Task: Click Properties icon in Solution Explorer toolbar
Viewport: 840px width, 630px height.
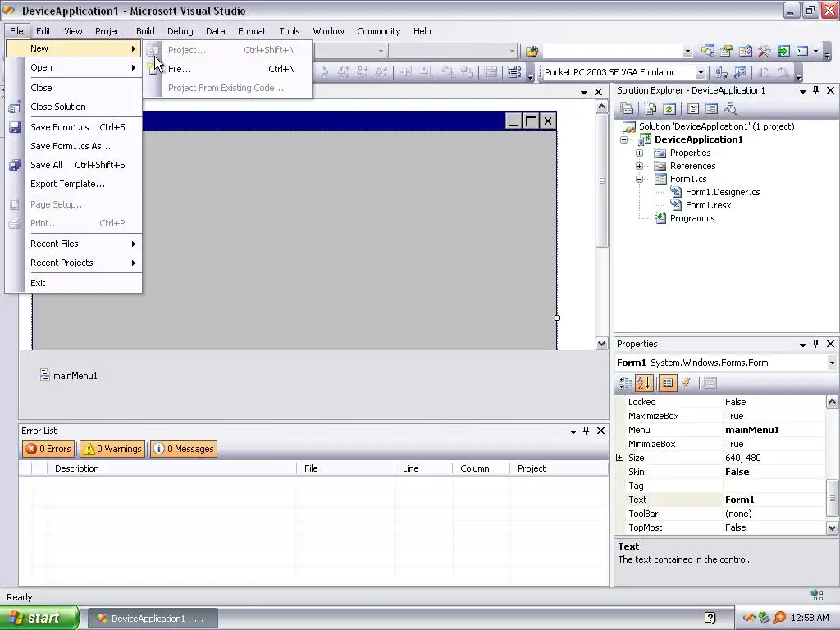Action: pos(627,109)
